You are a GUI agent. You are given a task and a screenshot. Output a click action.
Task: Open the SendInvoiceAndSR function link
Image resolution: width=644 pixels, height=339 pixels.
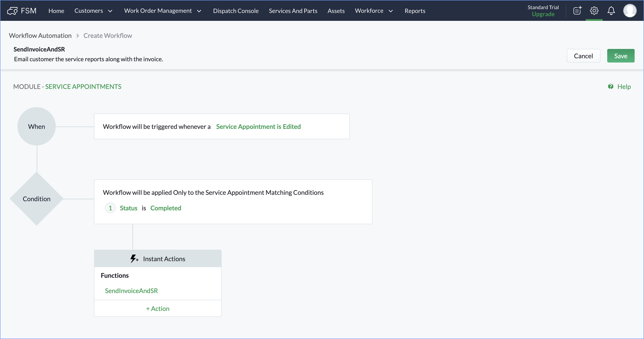coord(131,291)
